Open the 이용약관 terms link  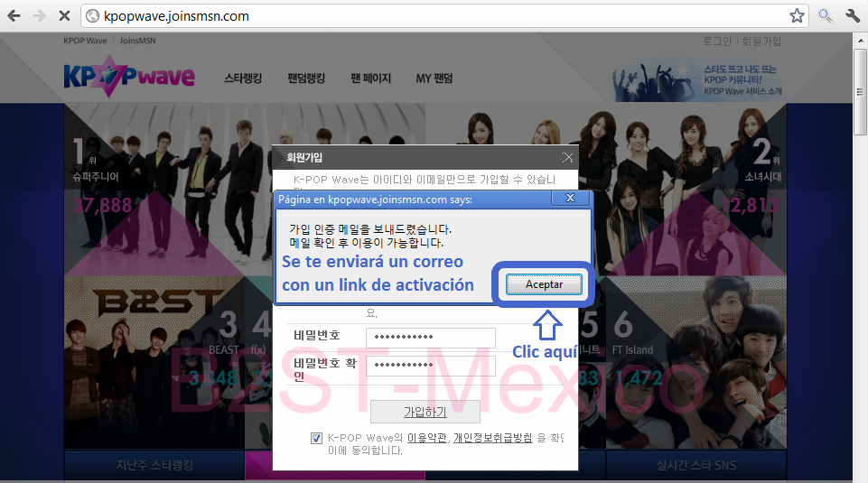pyautogui.click(x=427, y=438)
